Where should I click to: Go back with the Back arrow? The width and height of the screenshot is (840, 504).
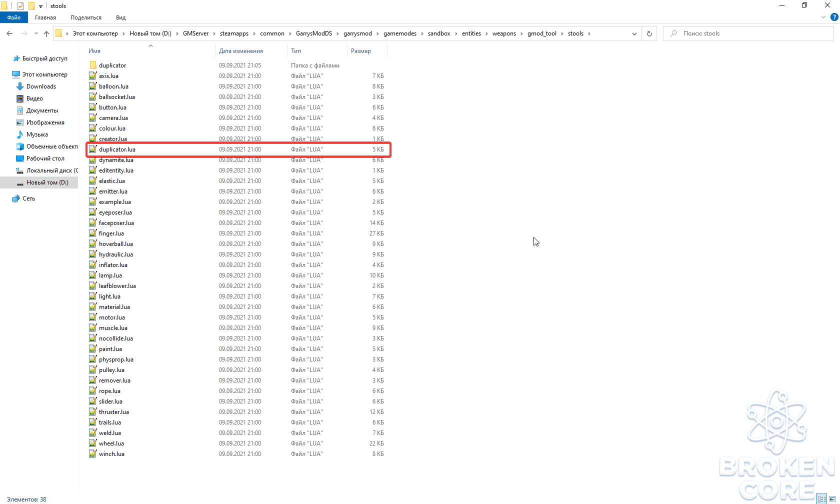(9, 33)
